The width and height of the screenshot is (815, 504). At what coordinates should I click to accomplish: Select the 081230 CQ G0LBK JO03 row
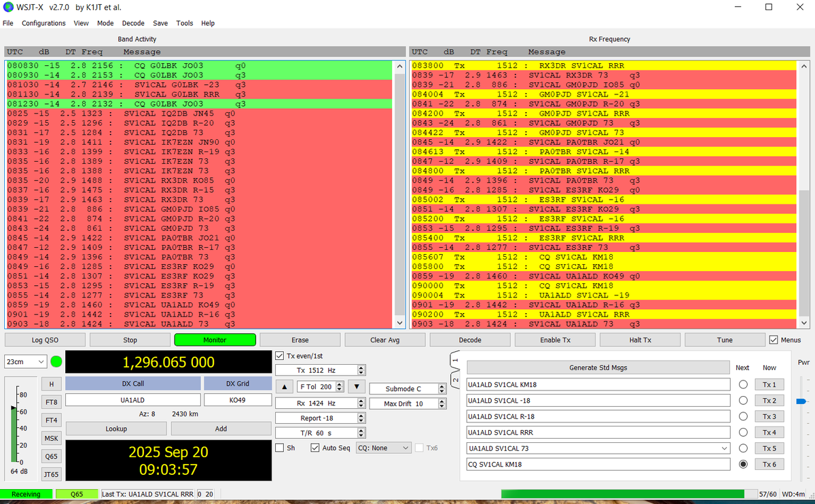(199, 104)
